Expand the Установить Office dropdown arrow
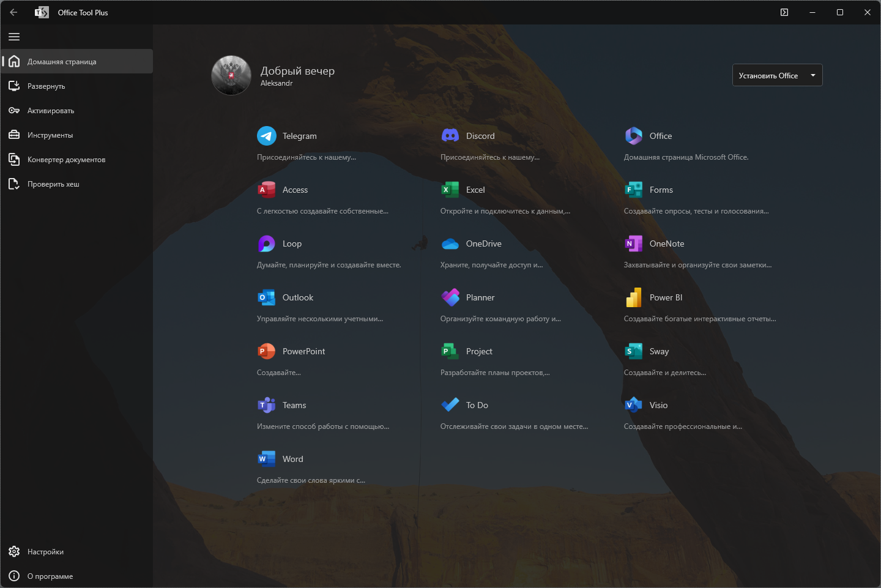Image resolution: width=881 pixels, height=588 pixels. pos(813,75)
